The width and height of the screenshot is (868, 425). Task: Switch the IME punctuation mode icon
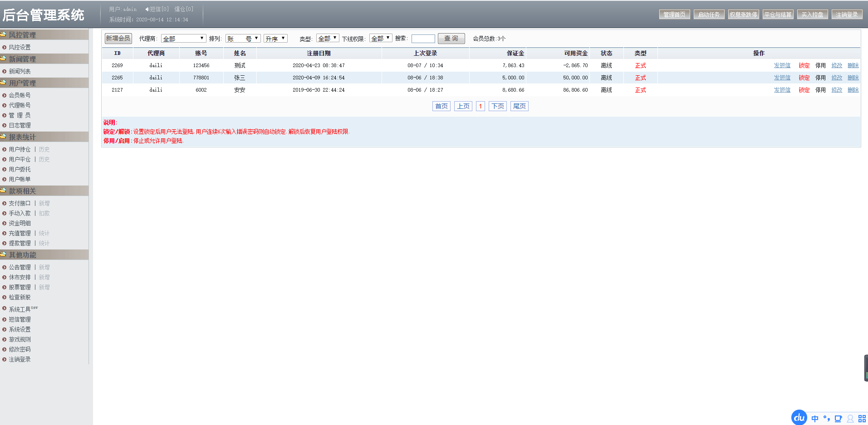pyautogui.click(x=826, y=419)
